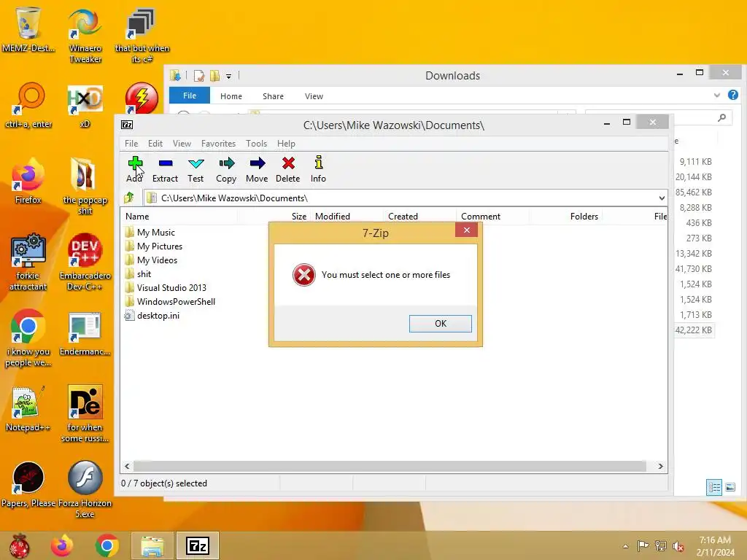The image size is (747, 560).
Task: Click the search magnifier in Downloads window
Action: [x=722, y=117]
